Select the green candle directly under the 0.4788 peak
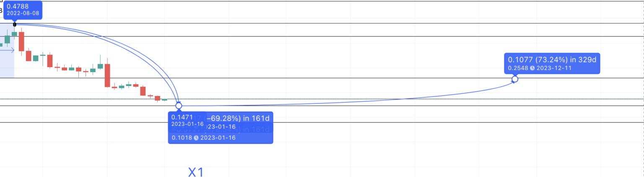 click(14, 33)
